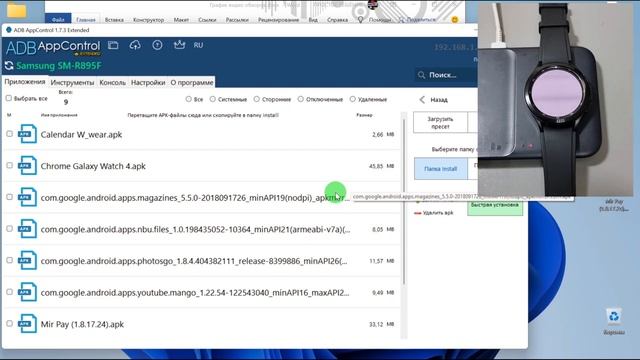640x360 pixels.
Task: Check the box for Mir Pay (1.8.17.24).apk
Action: [9, 324]
